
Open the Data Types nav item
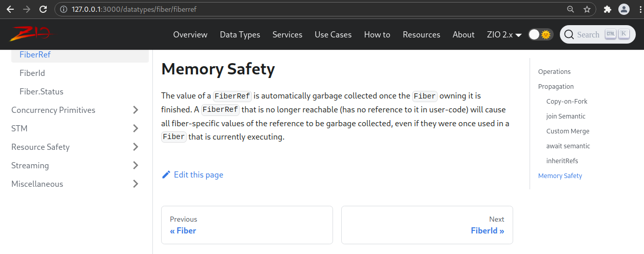[240, 34]
